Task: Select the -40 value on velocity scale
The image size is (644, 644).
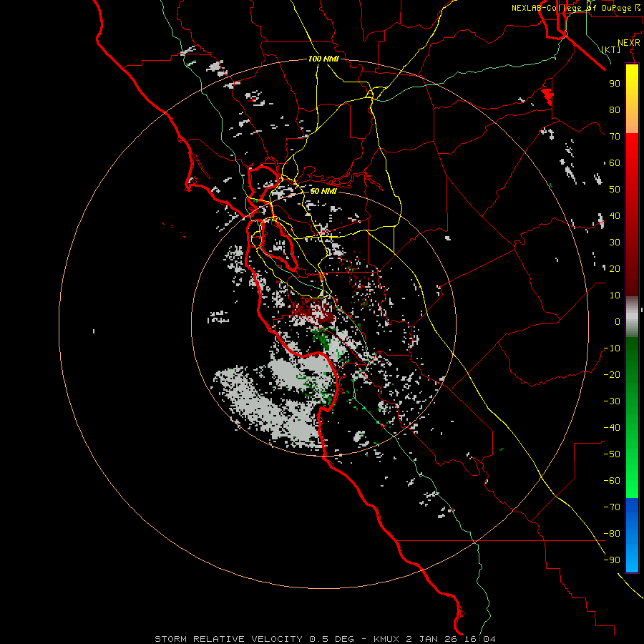Action: click(612, 428)
